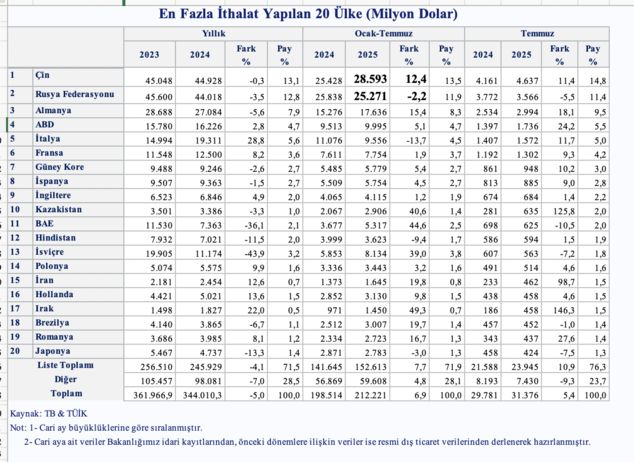Click the rank number 10 cell
Viewport: 634px width, 462px height.
(20, 209)
